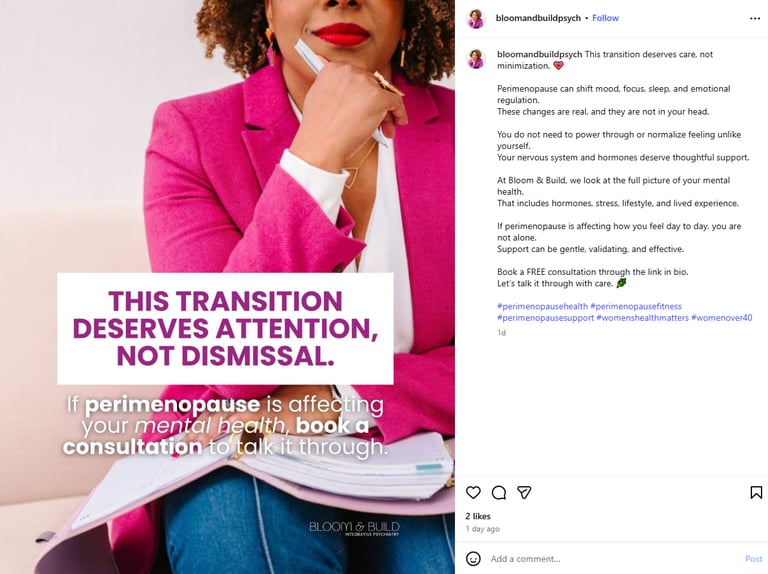Open the three-dot more options menu
This screenshot has height=574, width=768.
coord(755,18)
